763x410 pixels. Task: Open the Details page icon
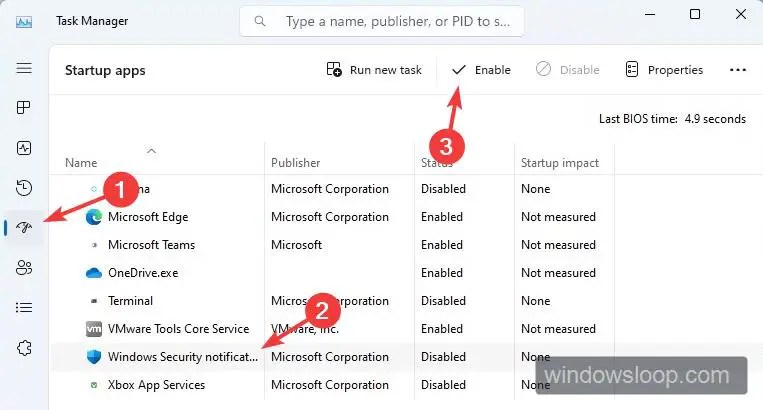[x=24, y=307]
